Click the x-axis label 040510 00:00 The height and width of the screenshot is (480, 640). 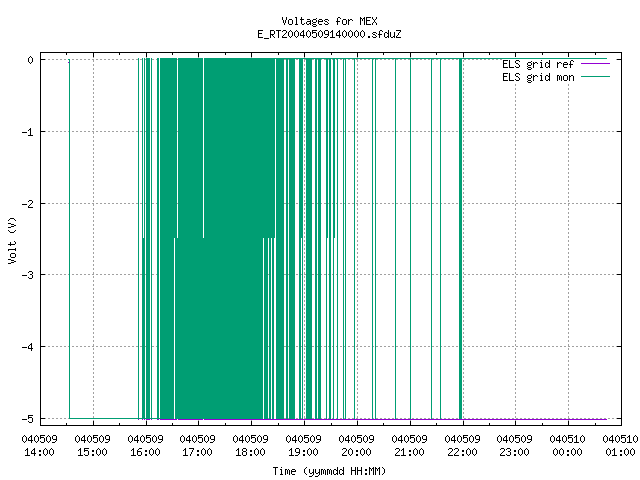pyautogui.click(x=568, y=446)
